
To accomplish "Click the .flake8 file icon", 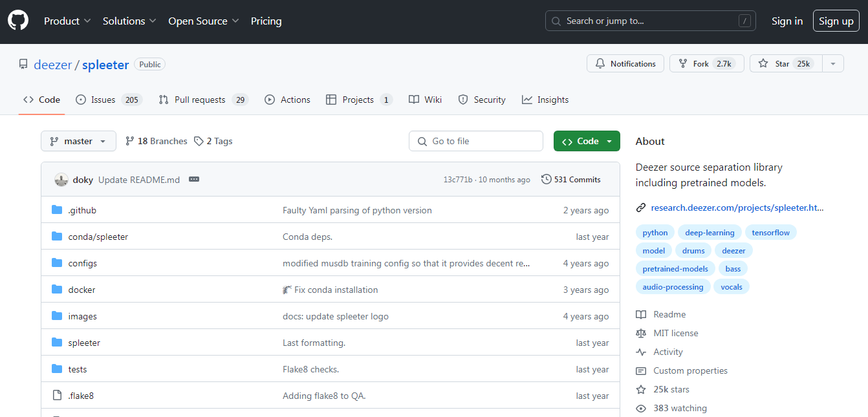I will point(57,396).
